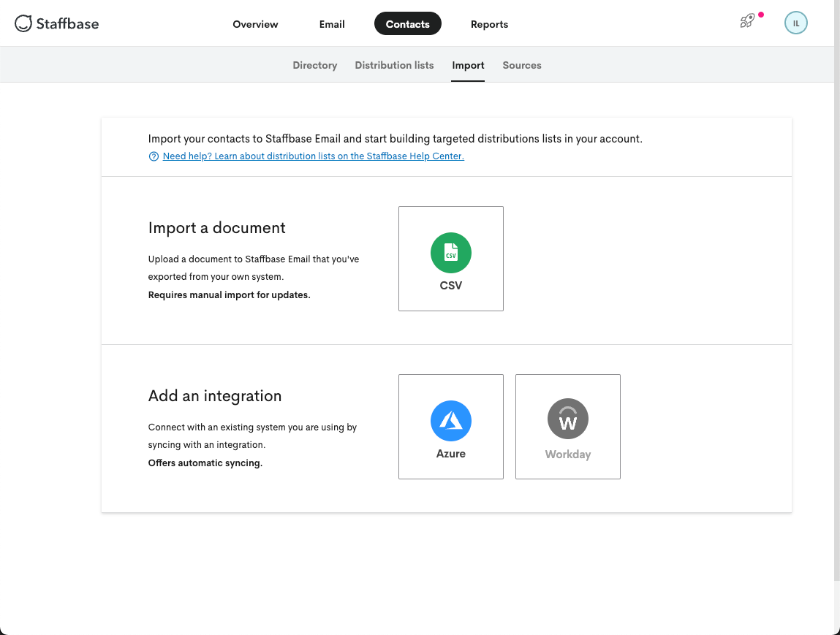Switch to the Distribution lists tab
Screen dimensions: 840x635
click(394, 65)
